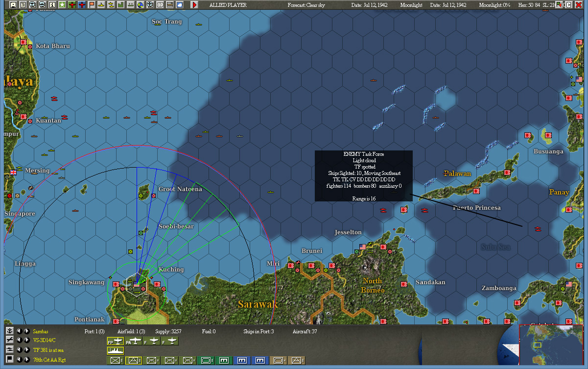Image resolution: width=588 pixels, height=369 pixels.
Task: Click the information 'i' toolbar icon
Action: tap(52, 4)
